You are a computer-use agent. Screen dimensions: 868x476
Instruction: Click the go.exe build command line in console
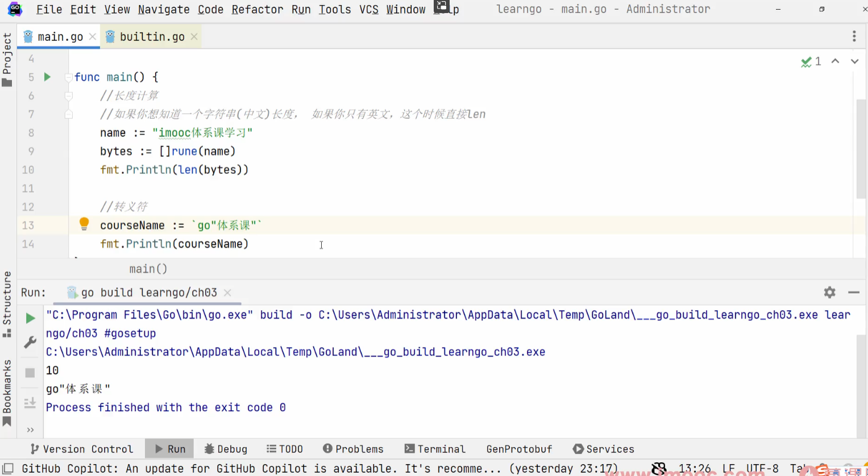(448, 324)
